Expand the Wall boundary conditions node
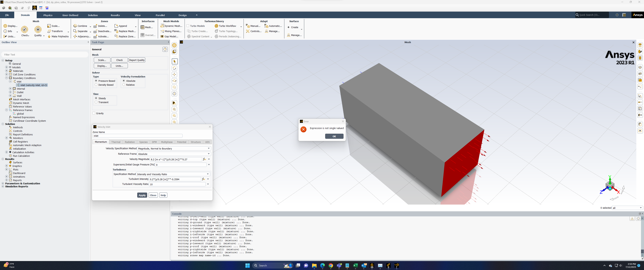Image resolution: width=644 pixels, height=270 pixels. [10, 96]
